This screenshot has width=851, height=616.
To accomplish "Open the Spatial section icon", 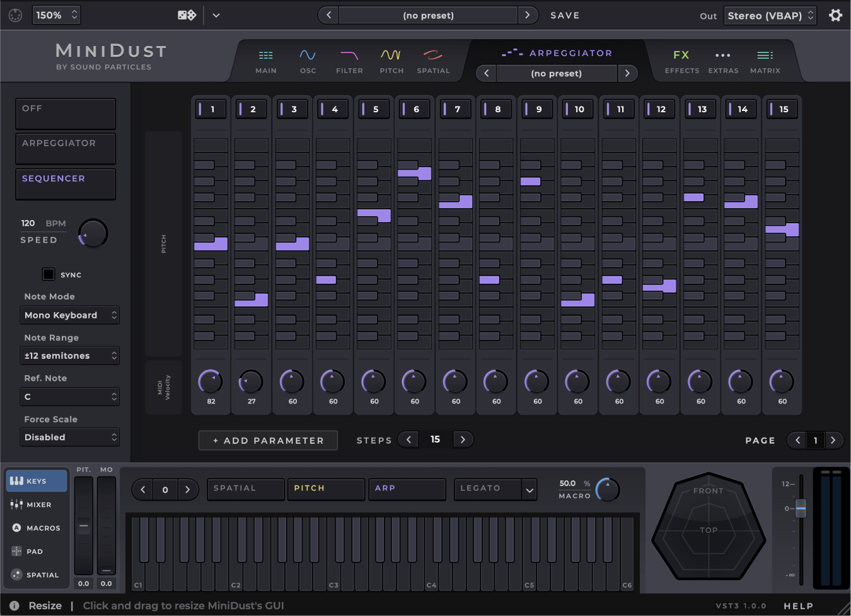I will (x=433, y=61).
